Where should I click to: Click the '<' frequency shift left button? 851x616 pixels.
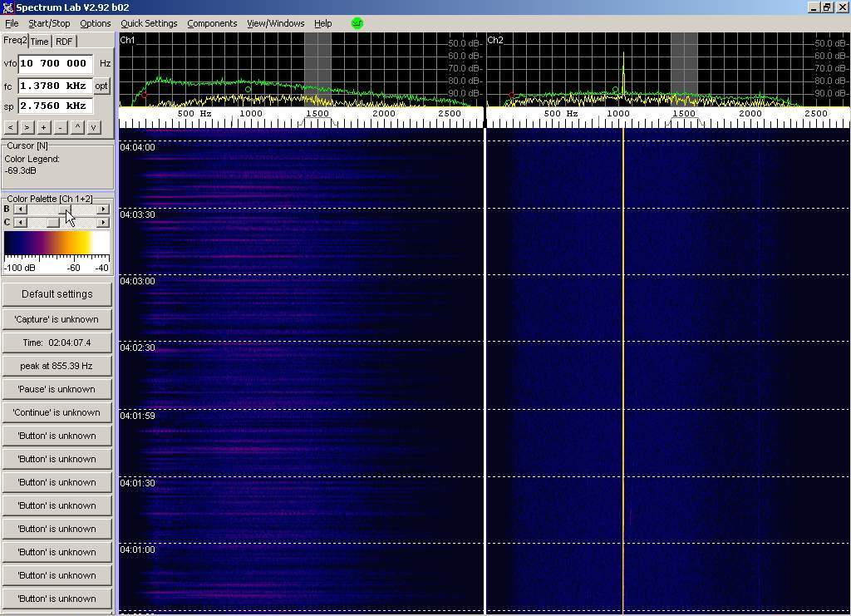[10, 127]
